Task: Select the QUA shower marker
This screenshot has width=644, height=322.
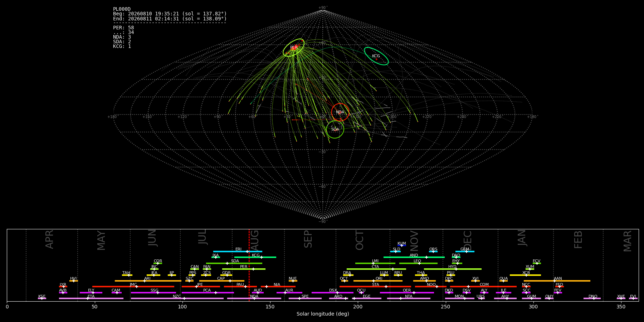Action: (x=503, y=281)
